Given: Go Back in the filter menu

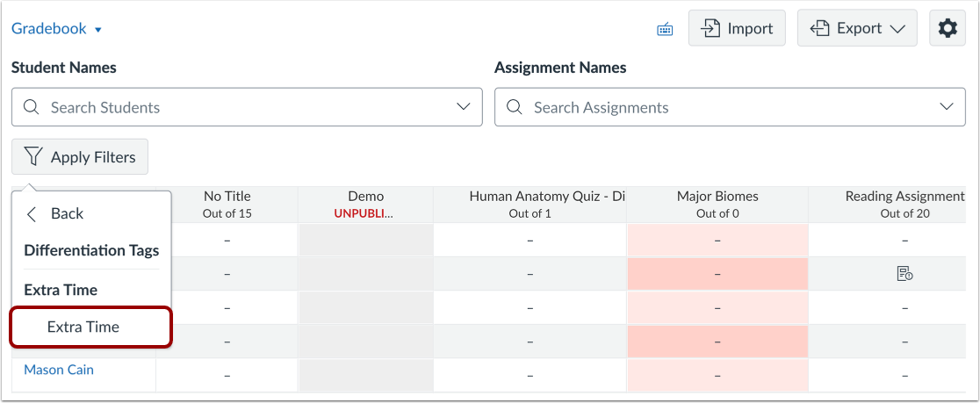Looking at the screenshot, I should (67, 213).
